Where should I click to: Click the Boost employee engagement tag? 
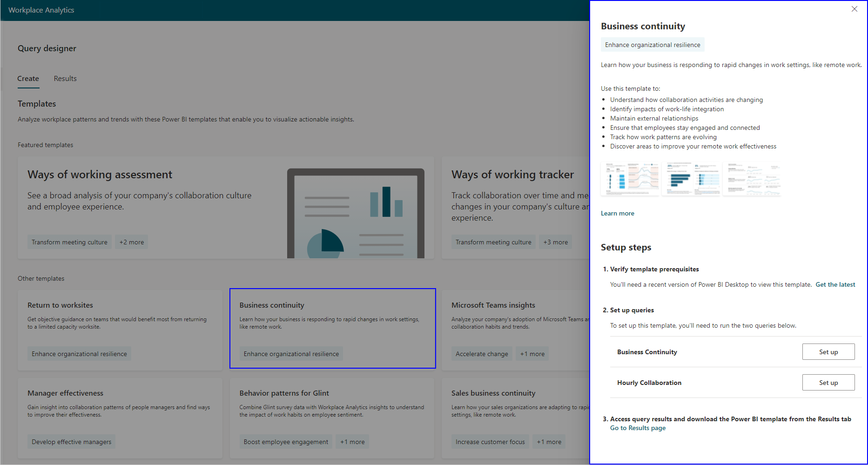(x=286, y=442)
